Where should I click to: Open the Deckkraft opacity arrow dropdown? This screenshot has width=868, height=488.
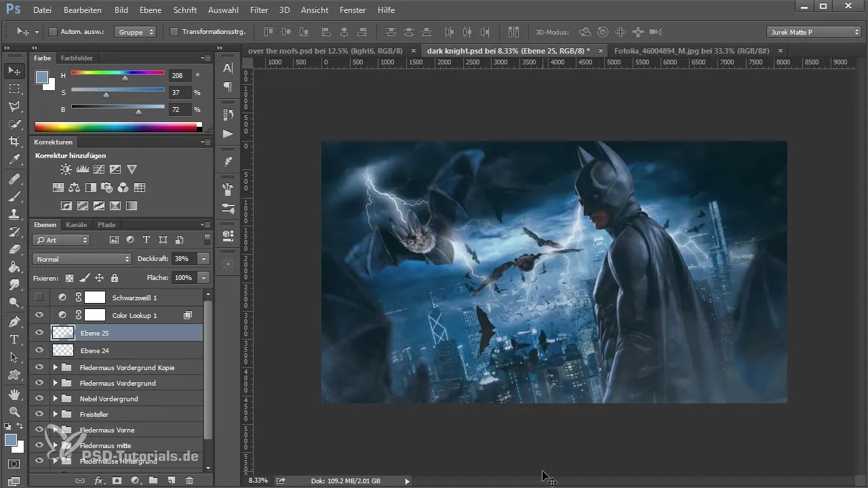coord(203,259)
